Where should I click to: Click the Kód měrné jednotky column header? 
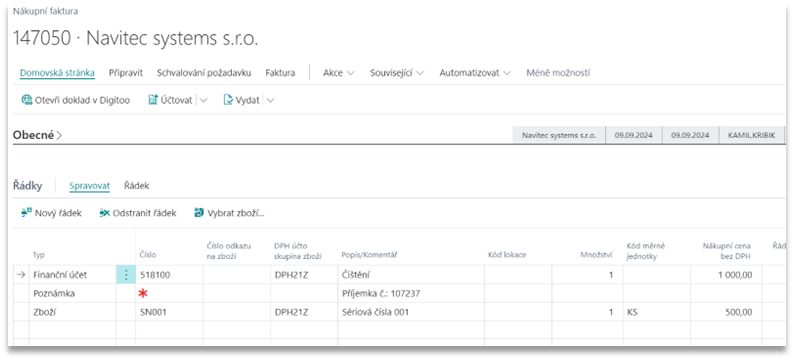pos(646,251)
